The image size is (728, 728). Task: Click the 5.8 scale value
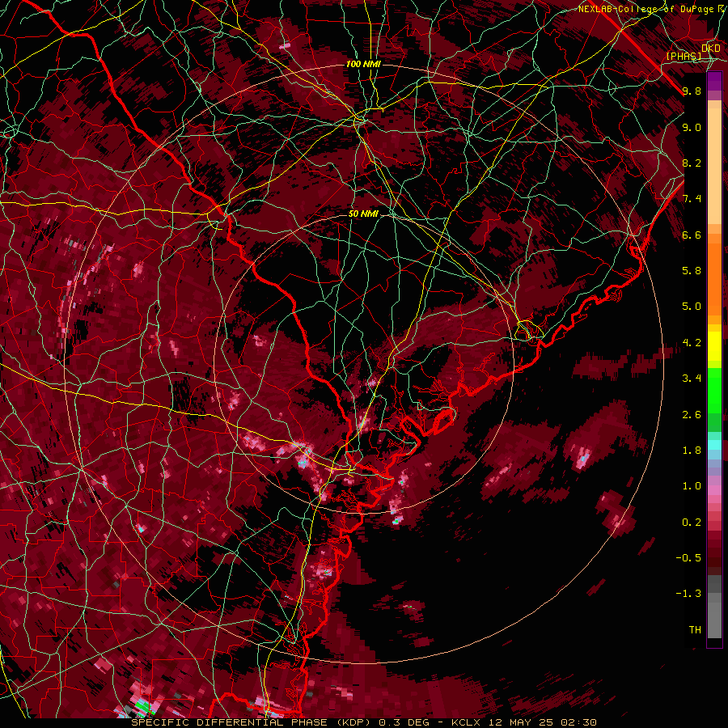click(692, 271)
